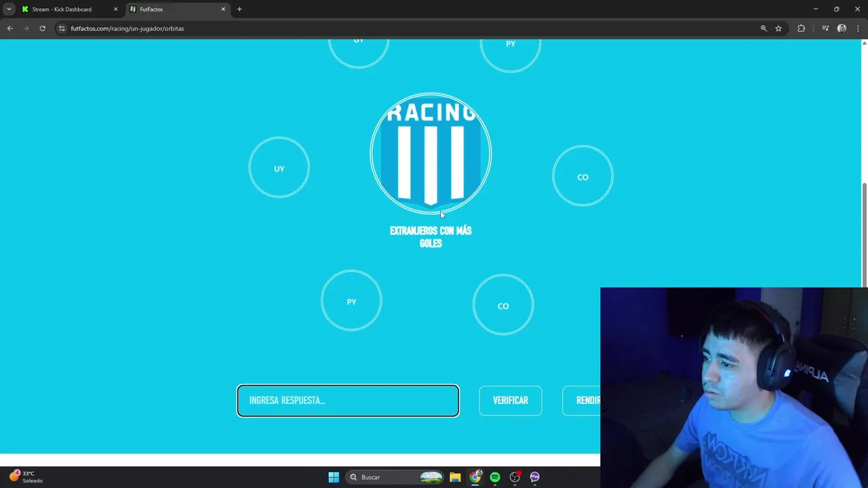Reload the FutFactos page

tap(42, 28)
